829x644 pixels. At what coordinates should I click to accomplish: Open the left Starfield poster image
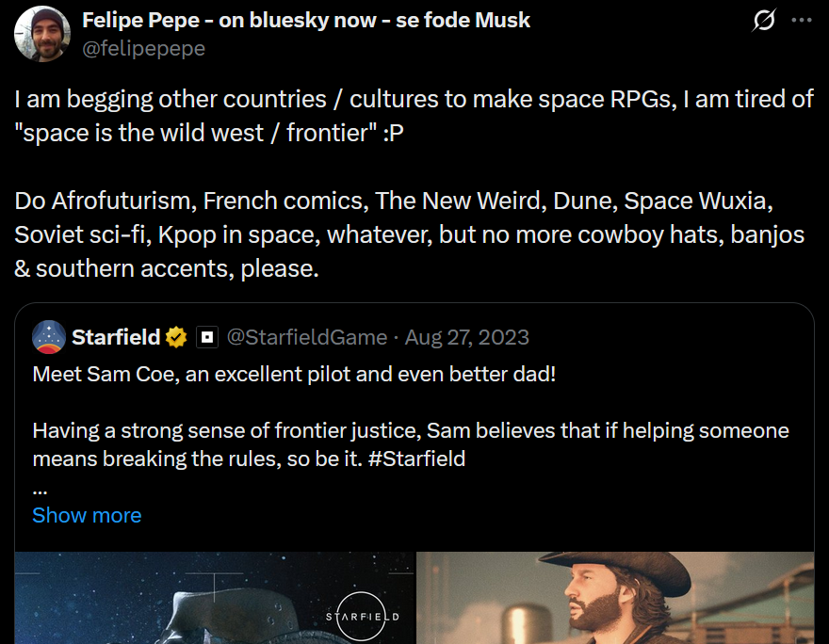[x=214, y=598]
